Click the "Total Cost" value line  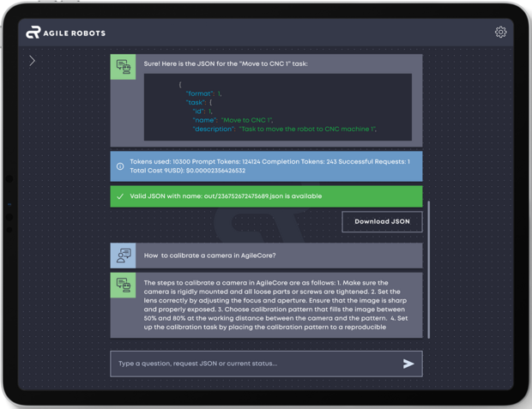pos(188,171)
